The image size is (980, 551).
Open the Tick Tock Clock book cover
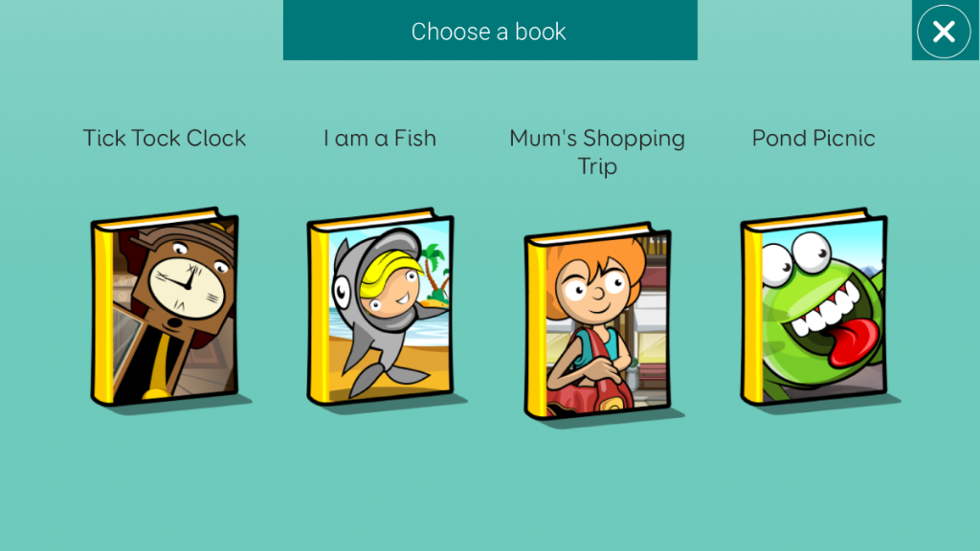tap(165, 307)
